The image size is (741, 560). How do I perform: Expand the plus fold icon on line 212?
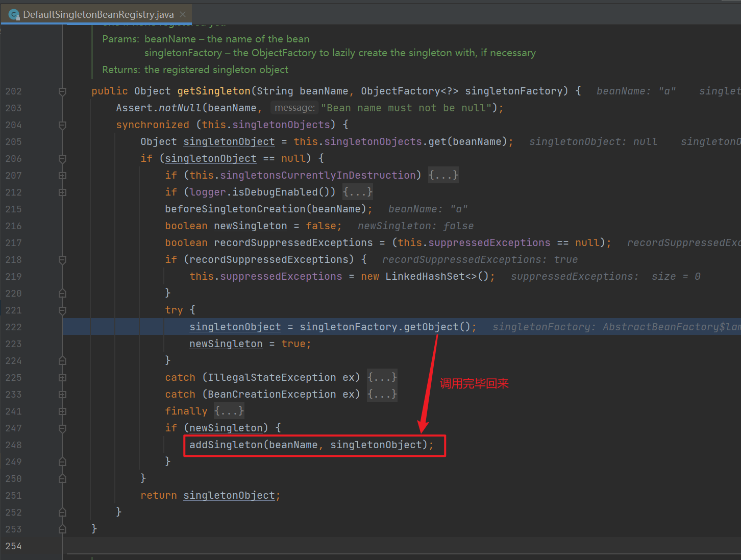click(x=62, y=192)
